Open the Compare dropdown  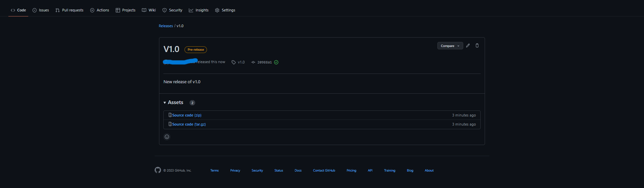tap(450, 46)
